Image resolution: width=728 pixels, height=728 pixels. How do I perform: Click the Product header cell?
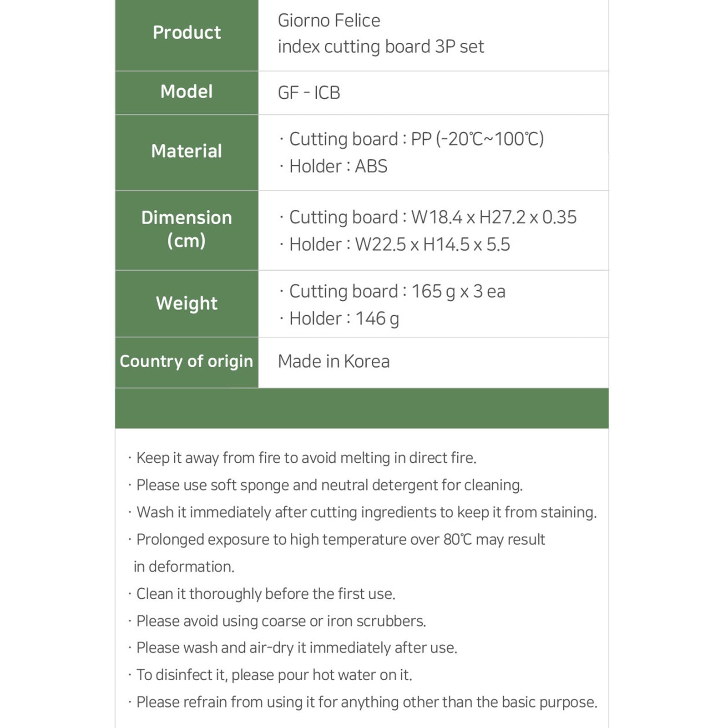[187, 33]
